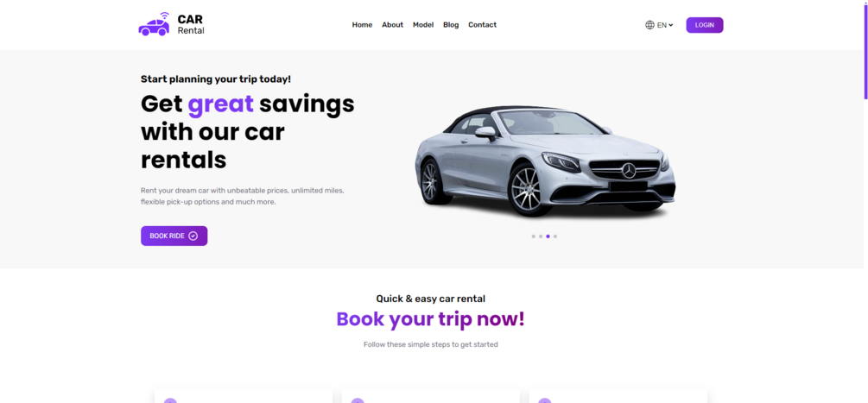Select the last carousel dot
Viewport: 868px width, 403px height.
click(555, 236)
